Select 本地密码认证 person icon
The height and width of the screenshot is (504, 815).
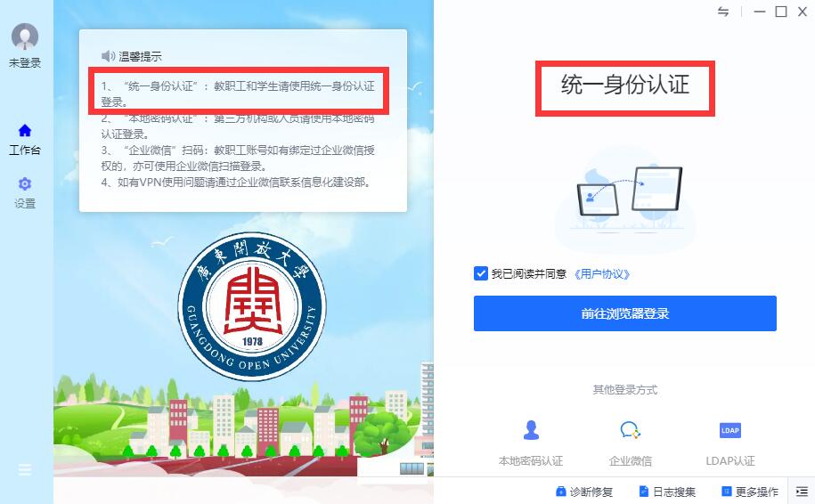click(x=531, y=430)
